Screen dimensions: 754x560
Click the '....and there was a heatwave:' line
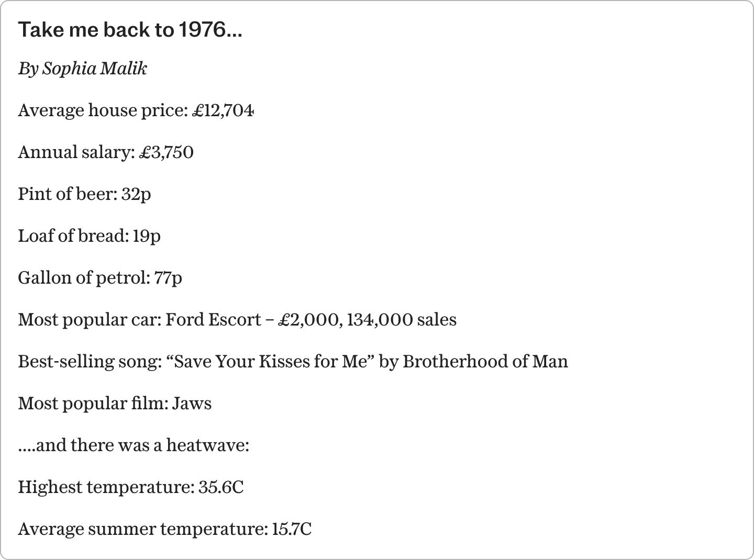tap(134, 445)
